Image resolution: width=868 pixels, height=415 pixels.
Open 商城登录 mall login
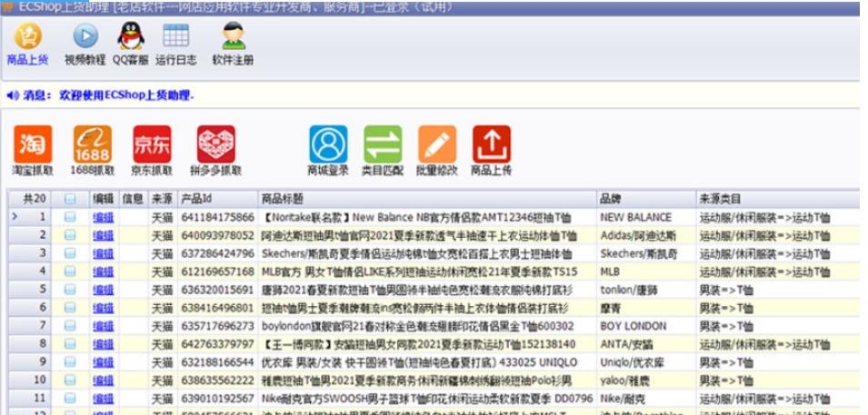pos(328,151)
